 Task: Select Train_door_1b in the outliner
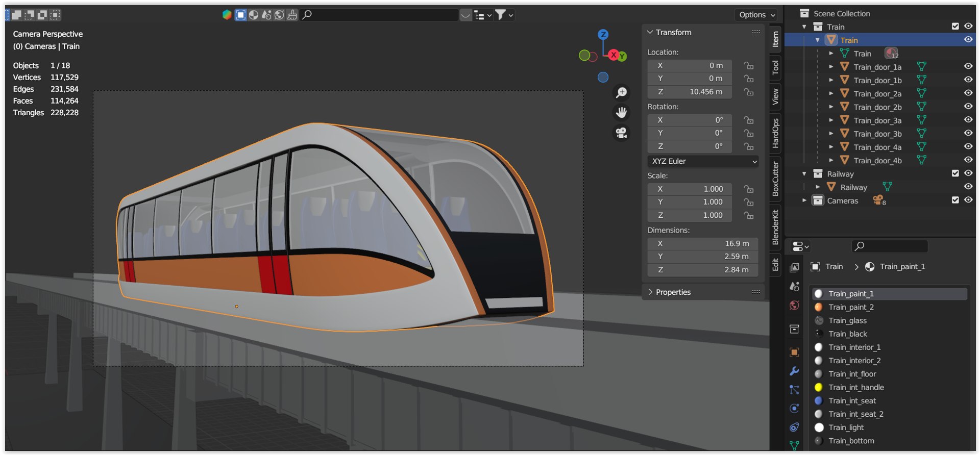click(x=877, y=80)
